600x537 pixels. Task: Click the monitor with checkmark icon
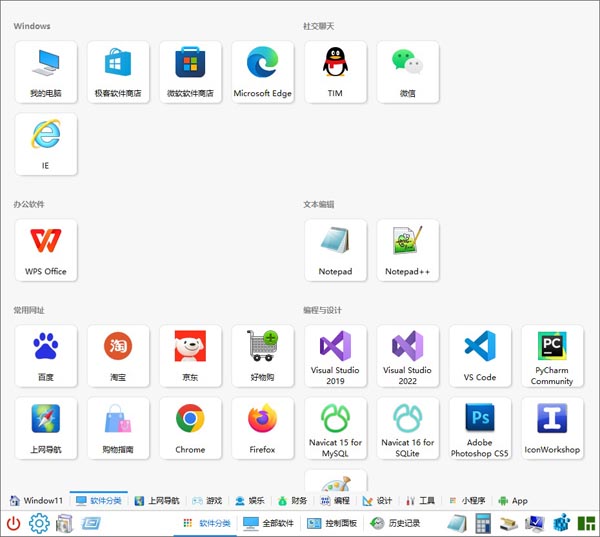click(535, 524)
